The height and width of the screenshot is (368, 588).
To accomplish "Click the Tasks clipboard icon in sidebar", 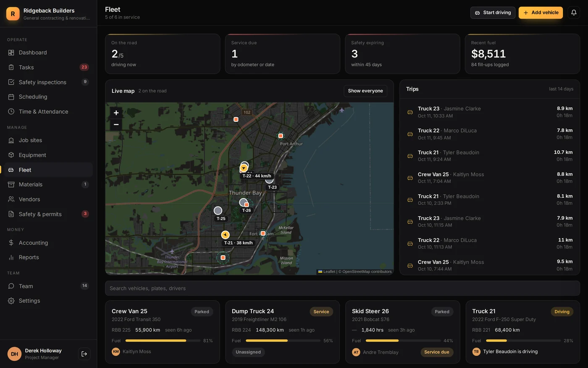I will point(11,67).
